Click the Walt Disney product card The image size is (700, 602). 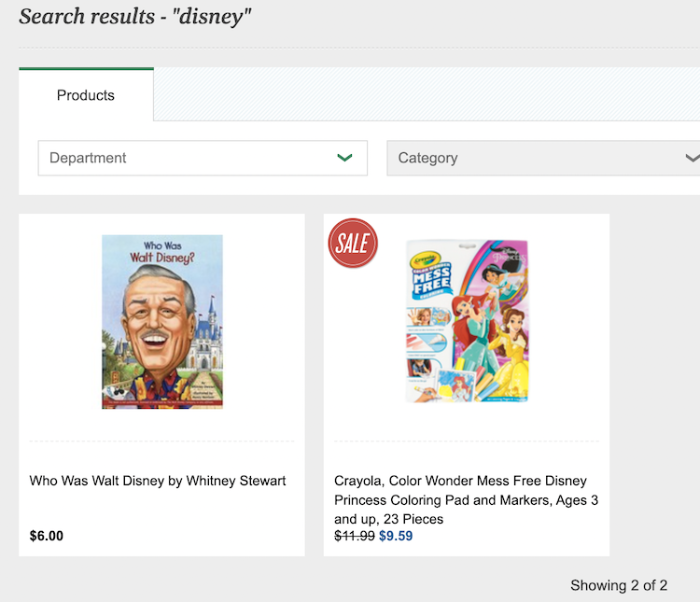click(x=161, y=385)
